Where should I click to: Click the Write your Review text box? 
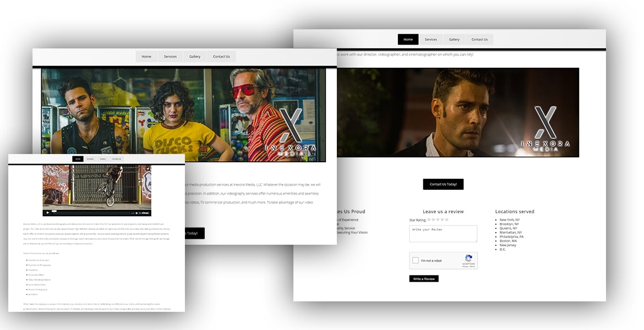(443, 234)
